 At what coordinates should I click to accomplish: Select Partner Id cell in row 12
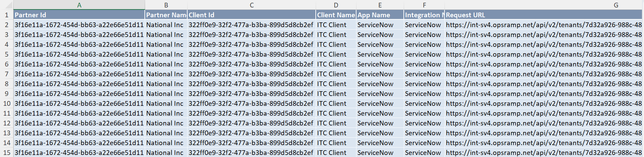[79, 123]
